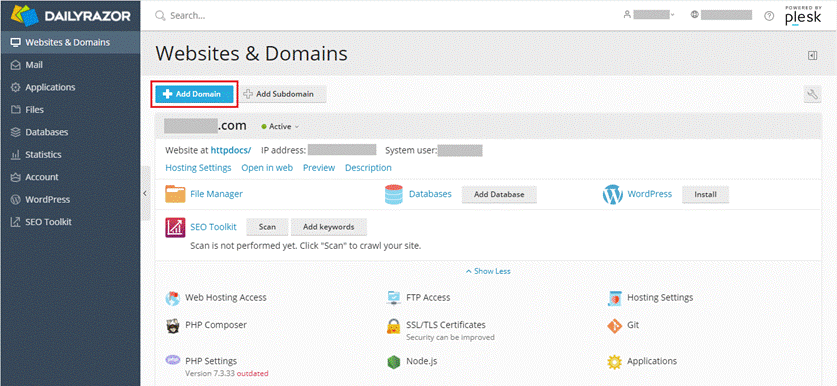This screenshot has width=837, height=386.
Task: Click the user account icon
Action: [x=627, y=15]
